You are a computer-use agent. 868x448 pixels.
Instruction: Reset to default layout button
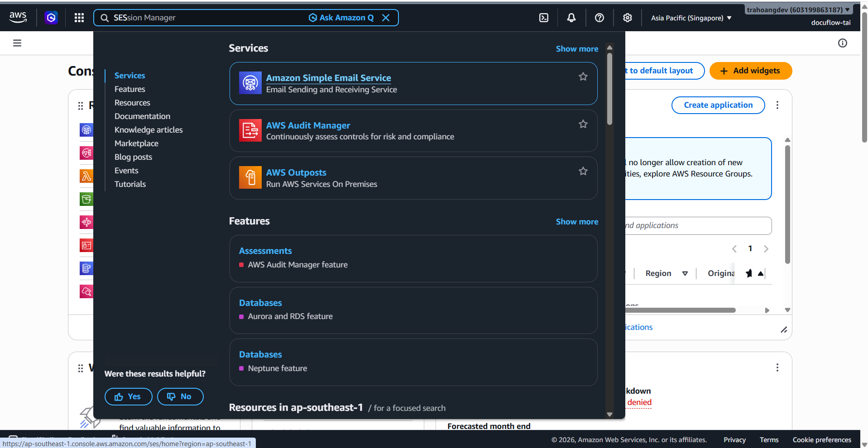tap(664, 71)
